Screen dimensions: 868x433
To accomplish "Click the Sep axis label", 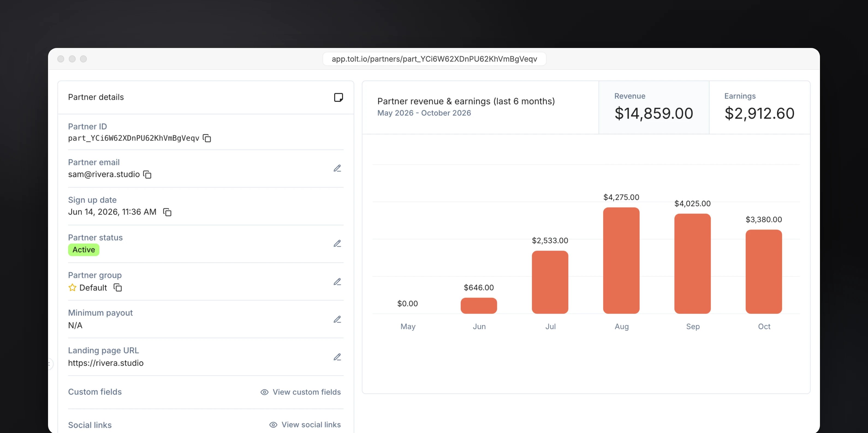I will [x=693, y=327].
